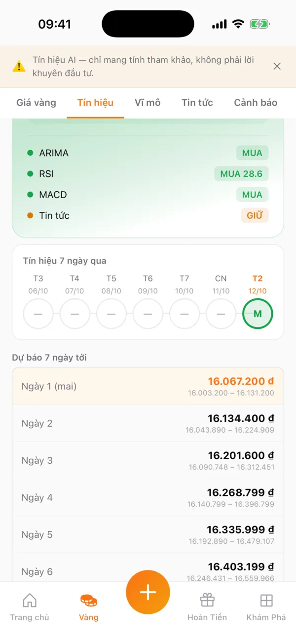296x644 pixels.
Task: Tap the orange plus add button
Action: tap(148, 592)
